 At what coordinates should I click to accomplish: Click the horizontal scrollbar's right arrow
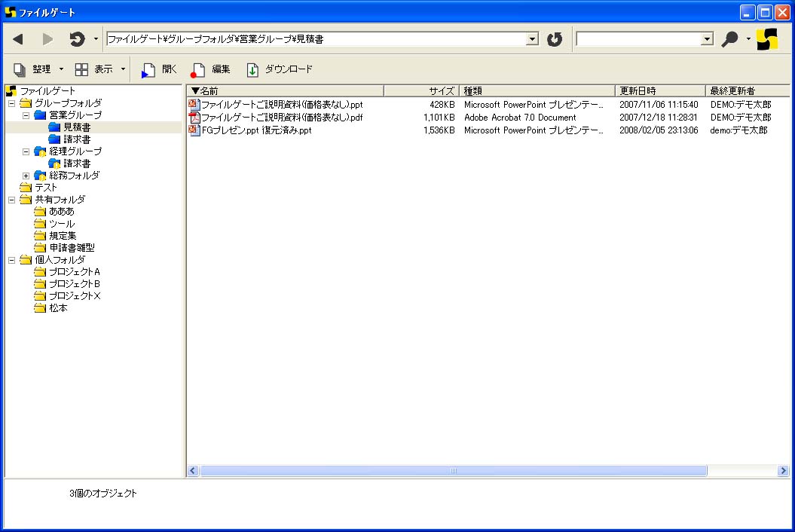click(783, 470)
